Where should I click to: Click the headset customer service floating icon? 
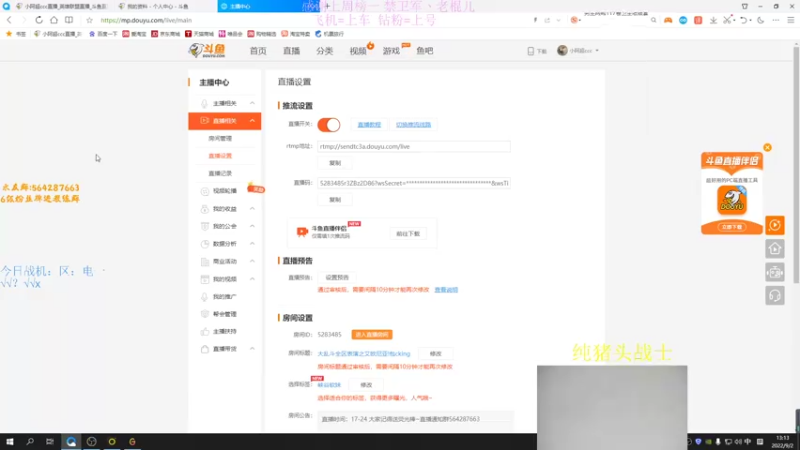(x=774, y=296)
